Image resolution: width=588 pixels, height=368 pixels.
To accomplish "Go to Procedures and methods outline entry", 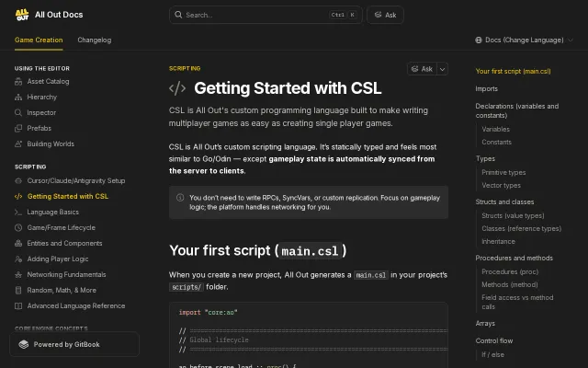I will pos(514,258).
